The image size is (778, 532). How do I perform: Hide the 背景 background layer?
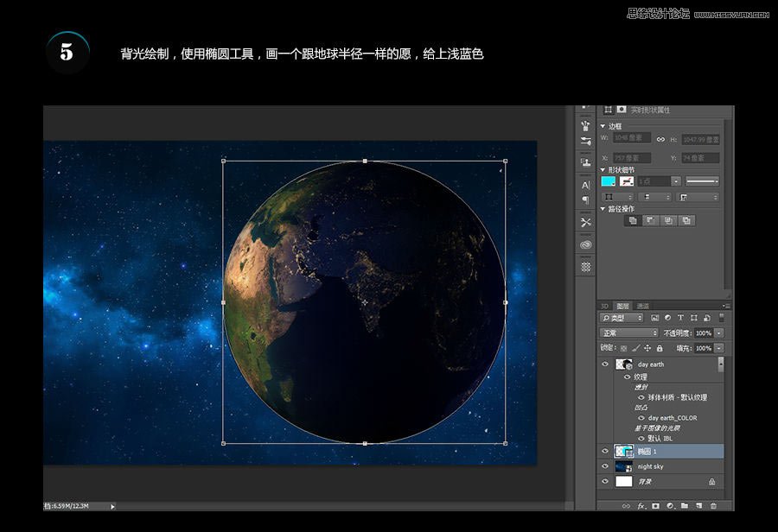click(x=605, y=481)
